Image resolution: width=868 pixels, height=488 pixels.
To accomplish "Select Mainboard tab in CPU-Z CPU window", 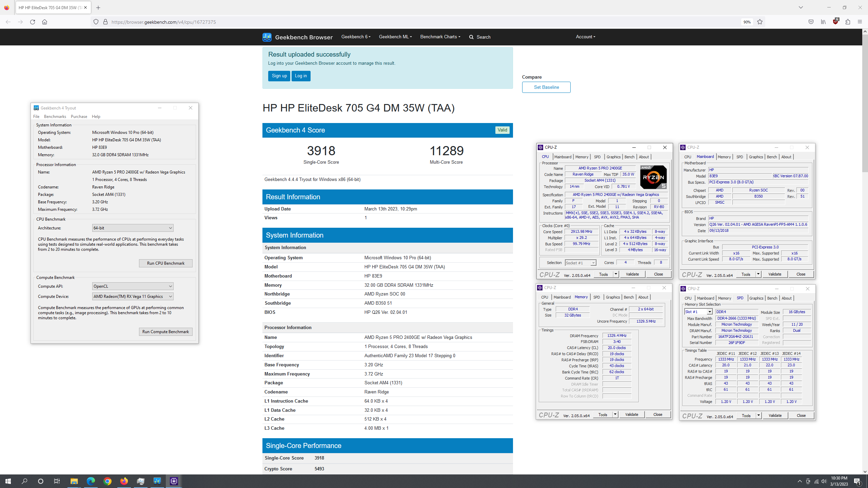I will [563, 157].
